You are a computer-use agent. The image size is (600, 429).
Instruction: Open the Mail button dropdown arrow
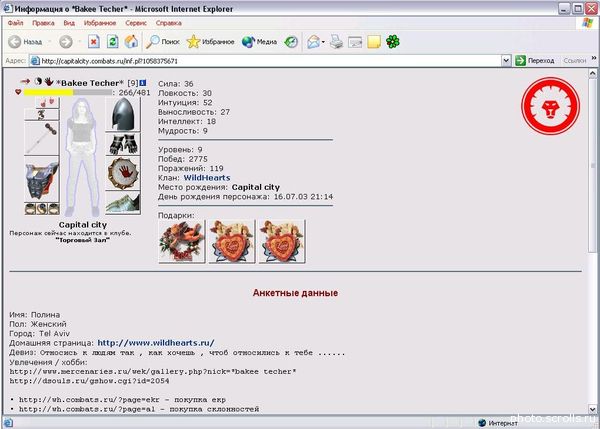(323, 42)
